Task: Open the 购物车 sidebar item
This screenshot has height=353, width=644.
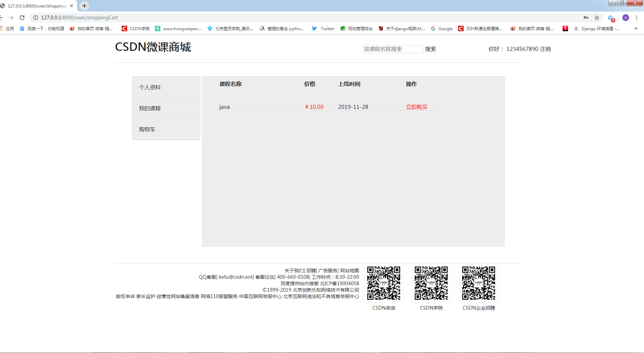Action: (x=166, y=129)
